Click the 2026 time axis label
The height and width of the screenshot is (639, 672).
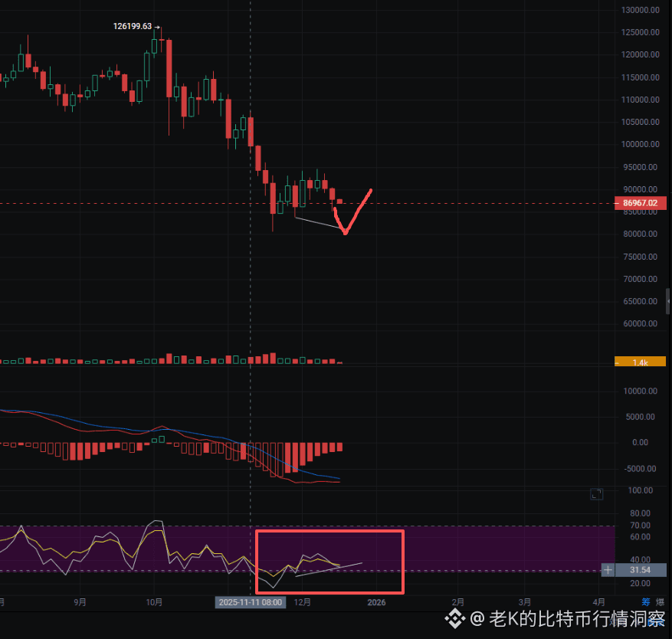point(376,602)
